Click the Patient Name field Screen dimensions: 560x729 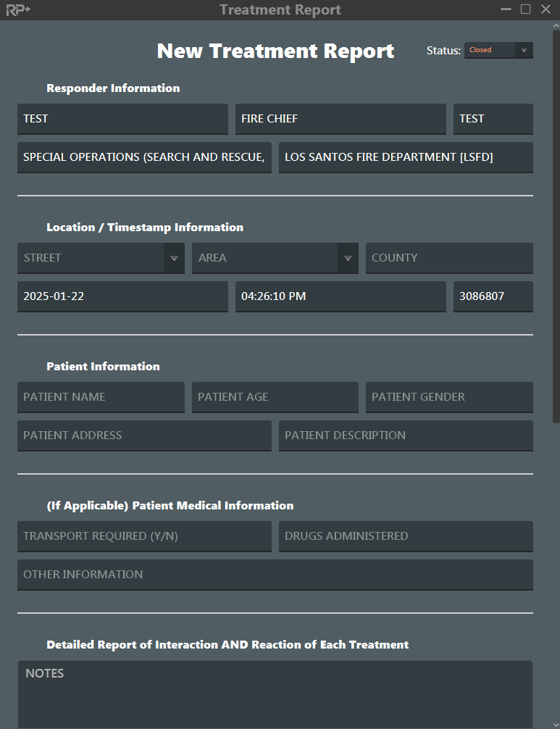tap(101, 397)
